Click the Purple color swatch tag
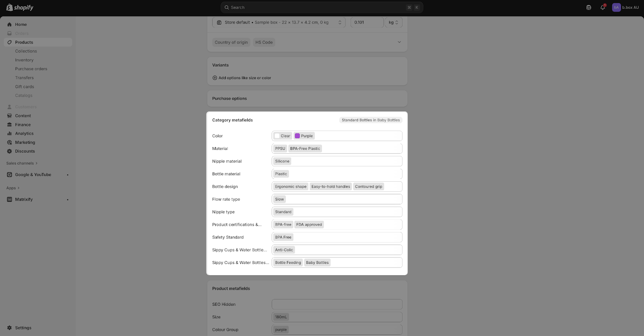 click(304, 136)
